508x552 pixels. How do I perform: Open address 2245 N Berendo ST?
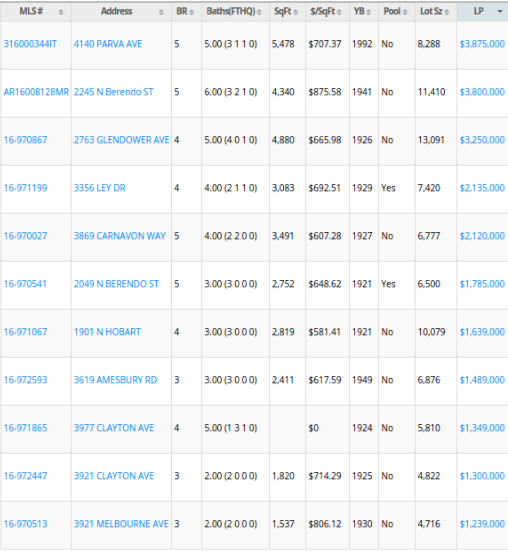point(113,92)
